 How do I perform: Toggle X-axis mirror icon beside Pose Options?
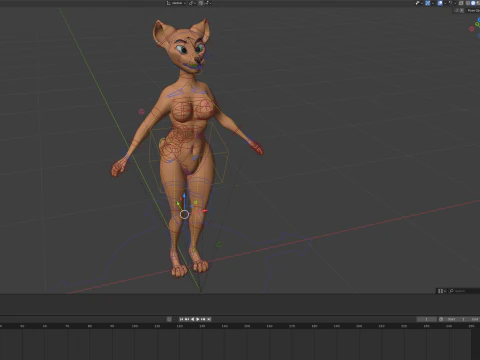tap(462, 10)
